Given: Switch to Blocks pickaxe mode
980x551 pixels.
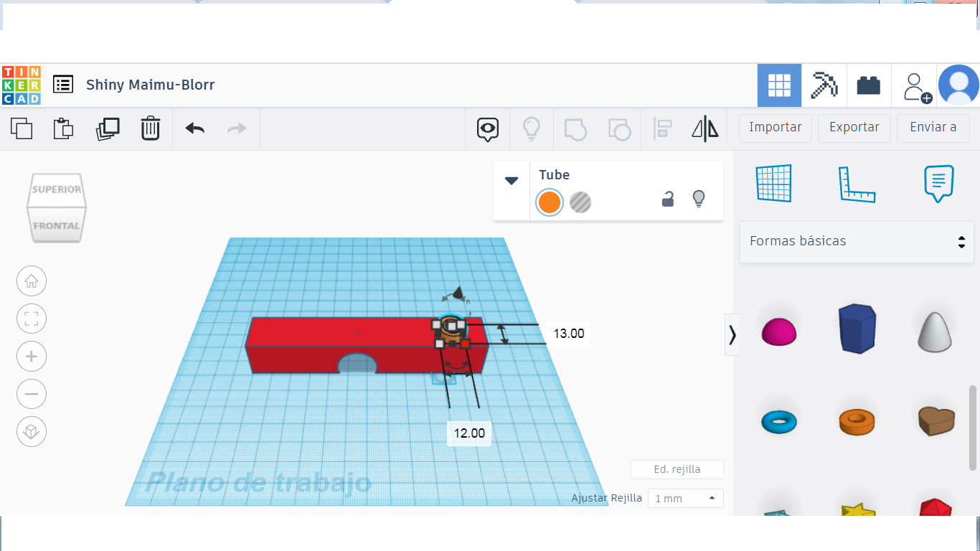Looking at the screenshot, I should (824, 85).
